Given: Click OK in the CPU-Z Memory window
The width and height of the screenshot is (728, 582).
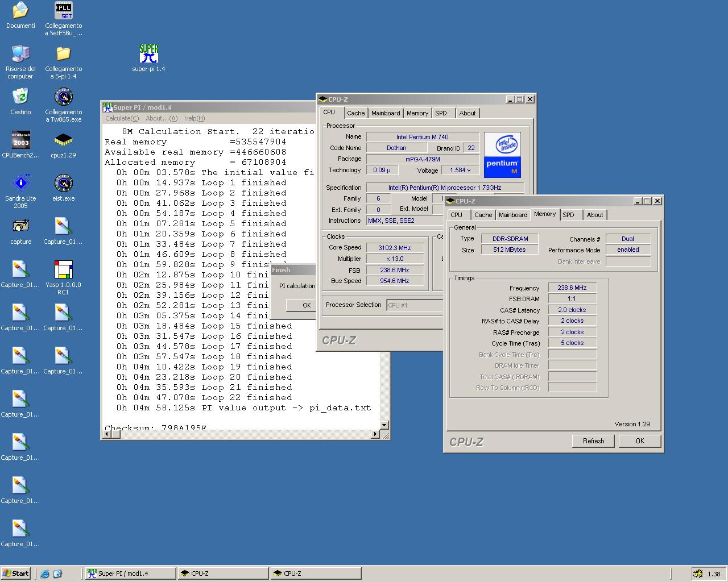Looking at the screenshot, I should coord(640,441).
